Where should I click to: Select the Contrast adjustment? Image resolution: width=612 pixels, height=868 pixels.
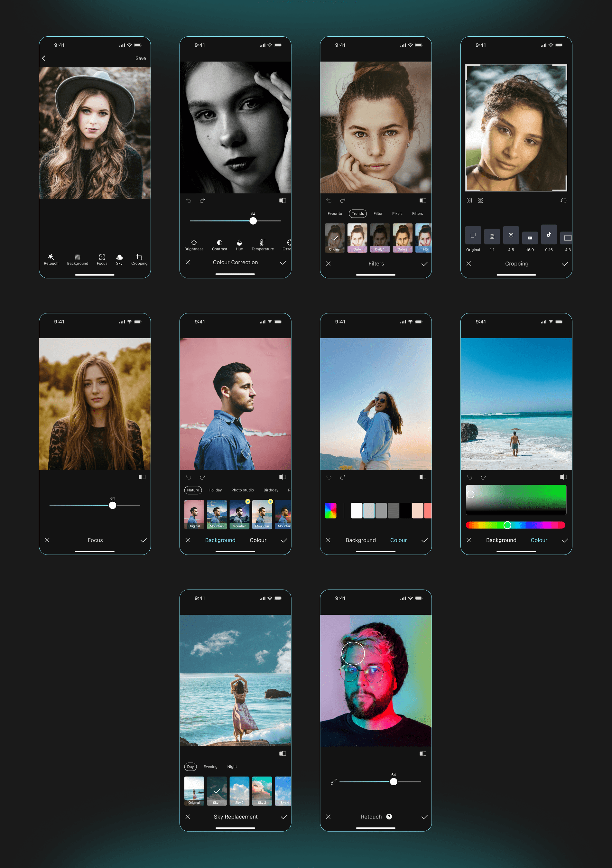(220, 245)
